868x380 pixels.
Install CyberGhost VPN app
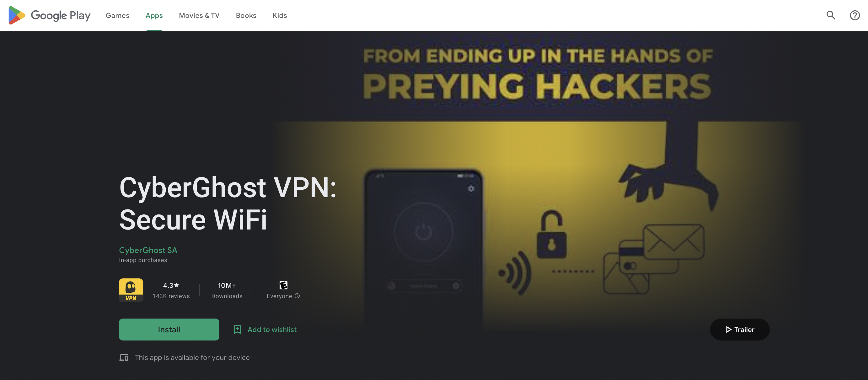(169, 330)
